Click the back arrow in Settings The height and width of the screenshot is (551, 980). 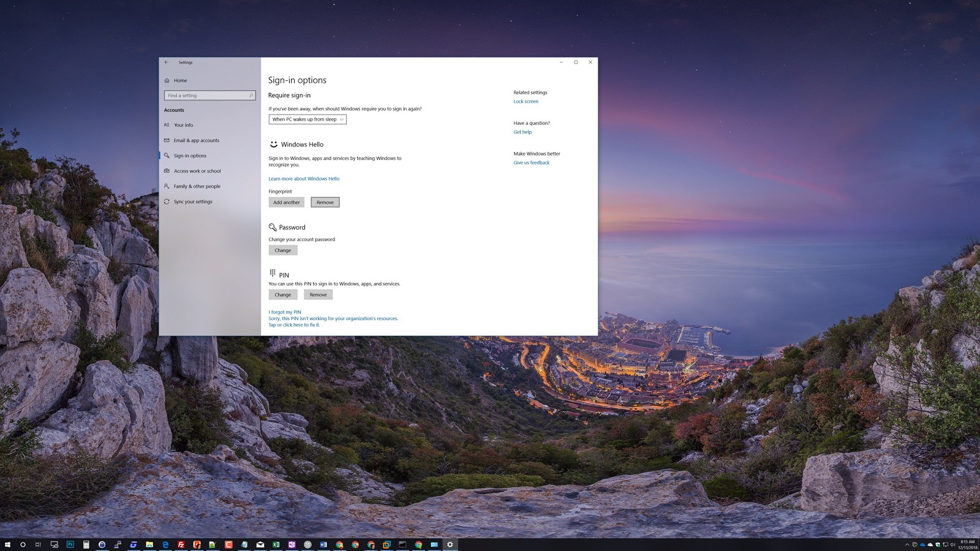[166, 62]
